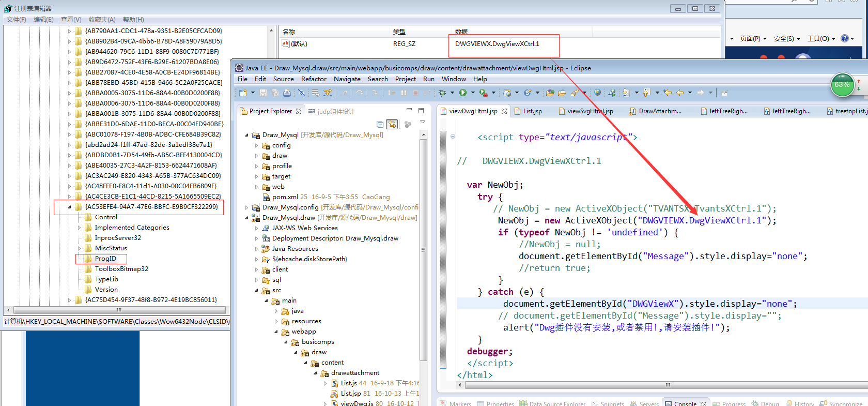
Task: Switch to the List.jsp editor tab
Action: pos(528,111)
